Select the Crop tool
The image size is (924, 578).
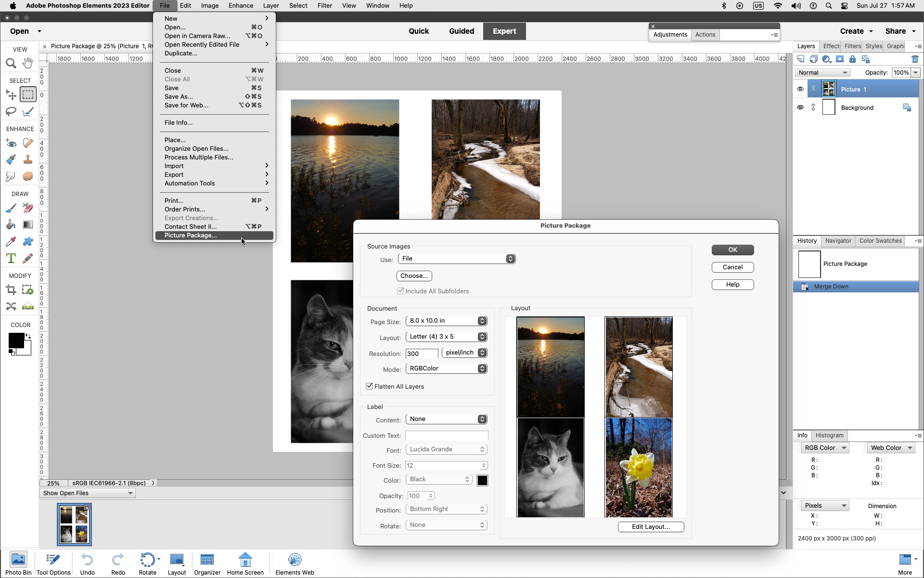[11, 289]
